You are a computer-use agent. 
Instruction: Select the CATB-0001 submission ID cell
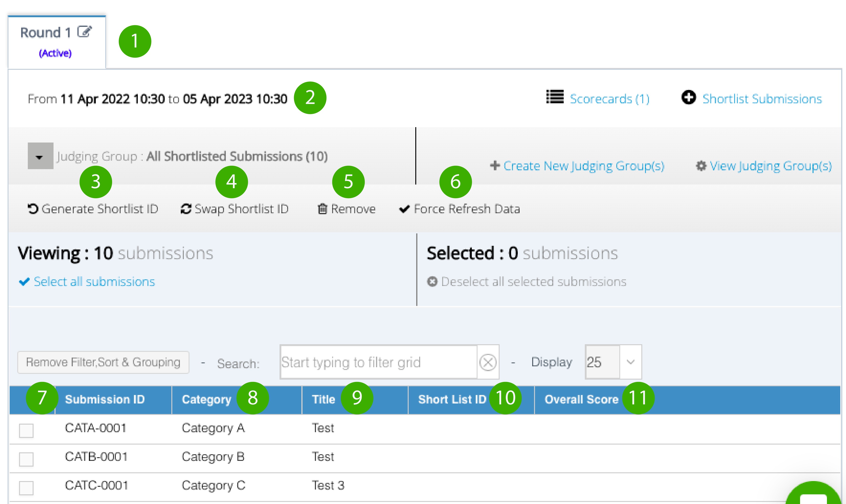click(x=96, y=457)
